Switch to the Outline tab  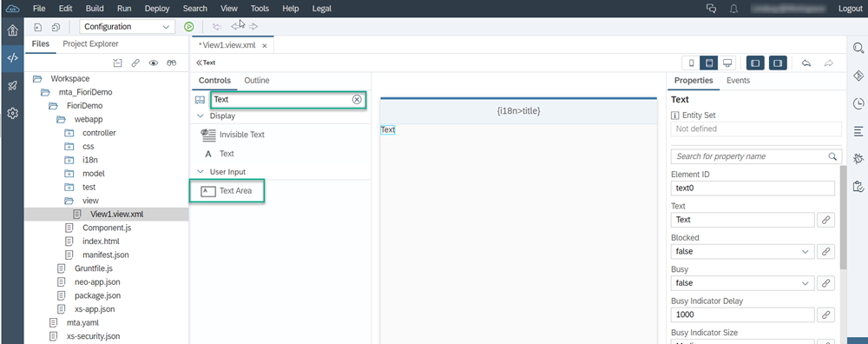click(257, 80)
